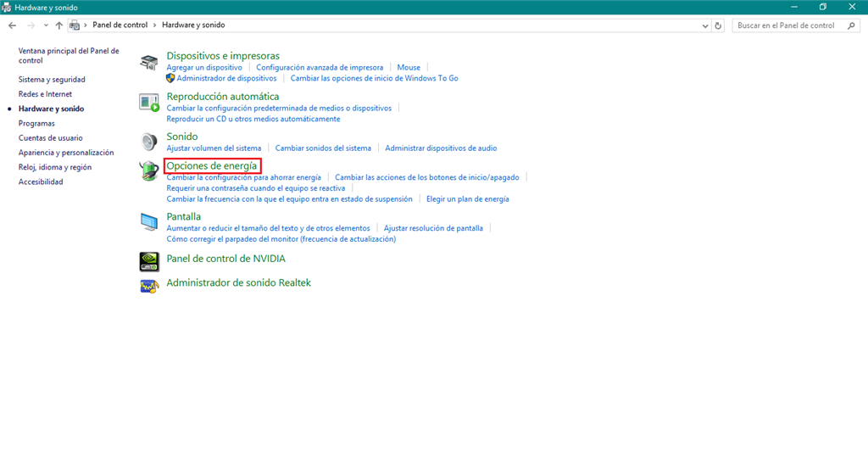The width and height of the screenshot is (868, 469).
Task: Click the Pantalla monitor icon
Action: coord(149,222)
